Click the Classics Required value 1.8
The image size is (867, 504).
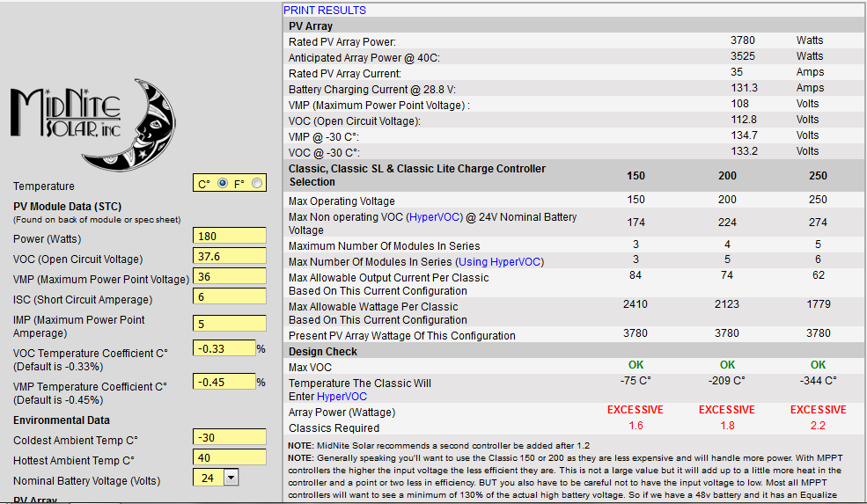727,426
